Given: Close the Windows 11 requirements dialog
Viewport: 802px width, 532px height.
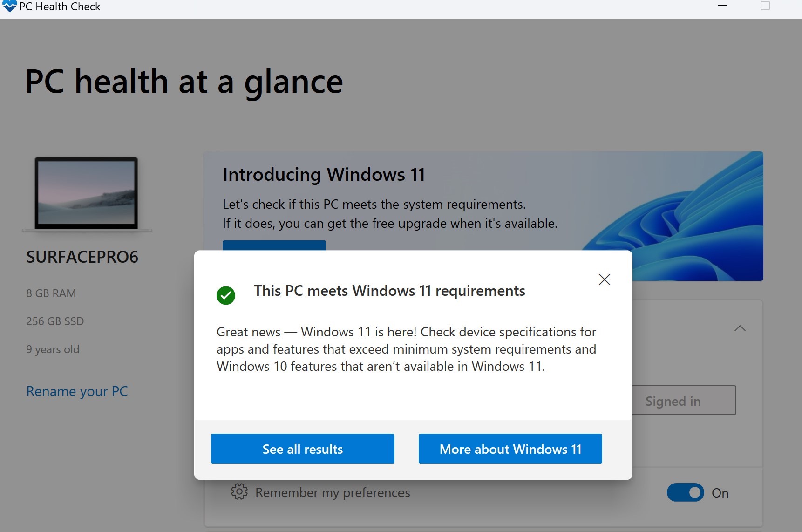Looking at the screenshot, I should [x=604, y=280].
